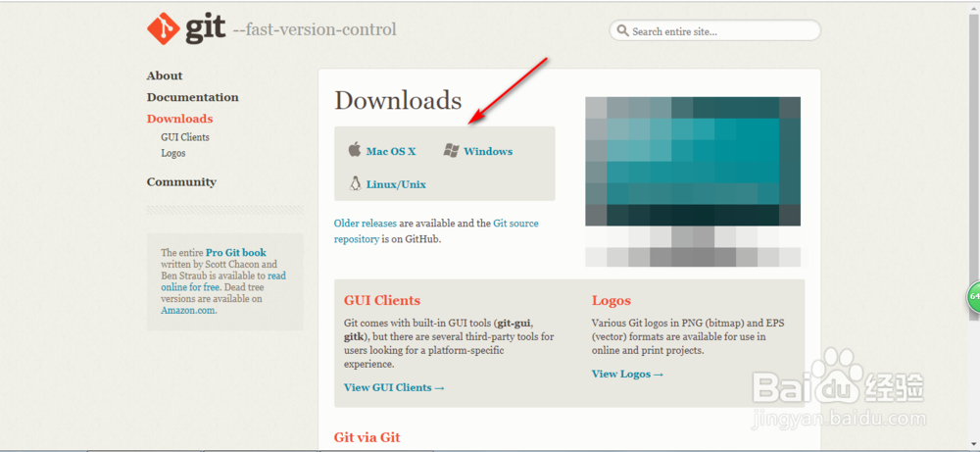Click the Downloads page heading
Image resolution: width=980 pixels, height=452 pixels.
[398, 100]
